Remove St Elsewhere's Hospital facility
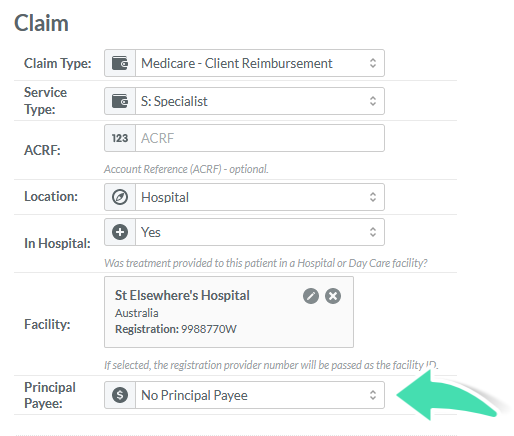Image resolution: width=514 pixels, height=436 pixels. [x=333, y=296]
